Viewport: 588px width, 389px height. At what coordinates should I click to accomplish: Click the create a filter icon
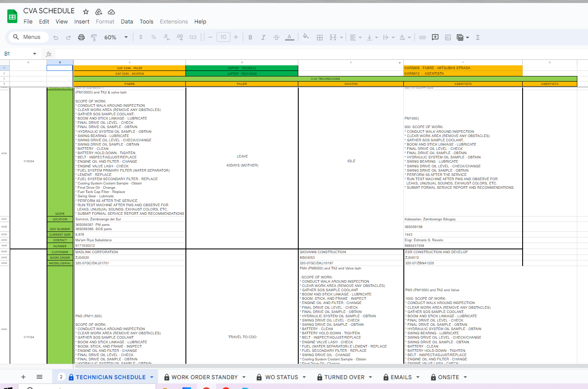[x=460, y=38]
